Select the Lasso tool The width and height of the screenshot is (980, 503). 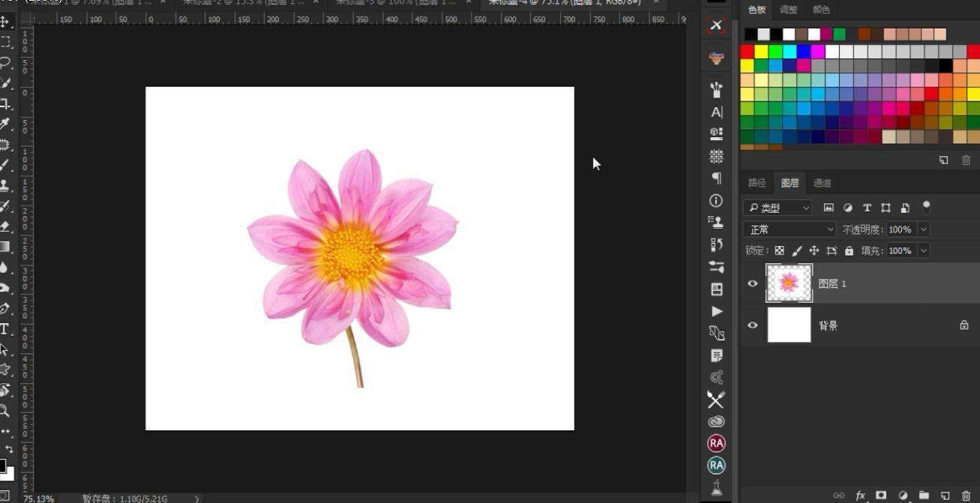(5, 63)
